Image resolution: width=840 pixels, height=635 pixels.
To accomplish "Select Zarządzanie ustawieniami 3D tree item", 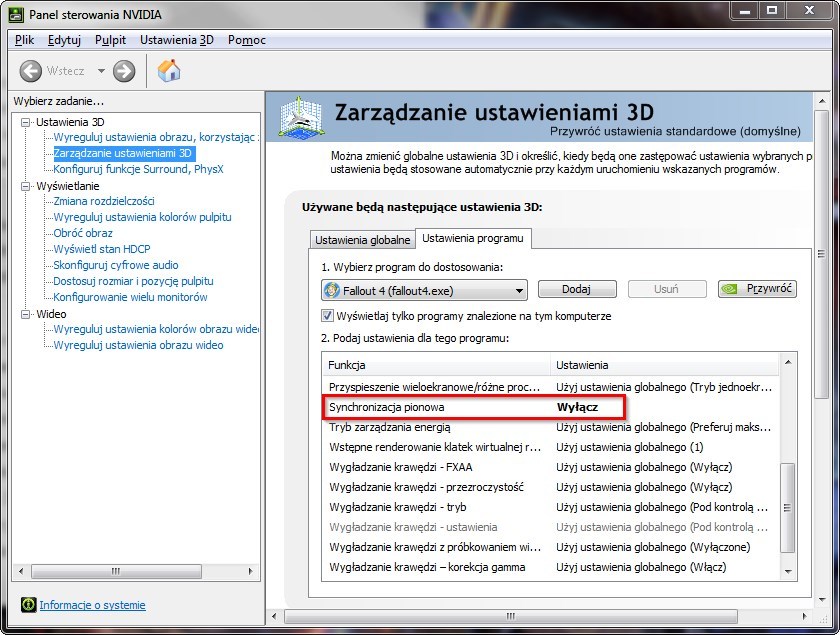I will [x=123, y=153].
